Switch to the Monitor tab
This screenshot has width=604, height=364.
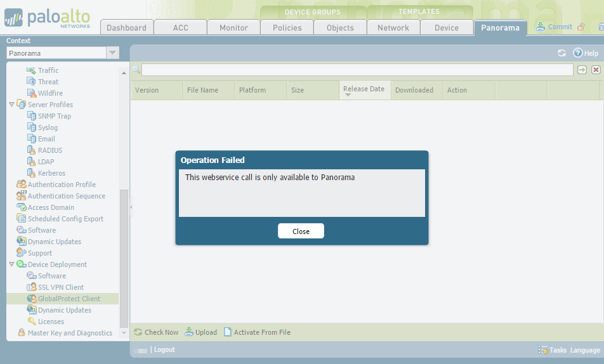tap(233, 28)
